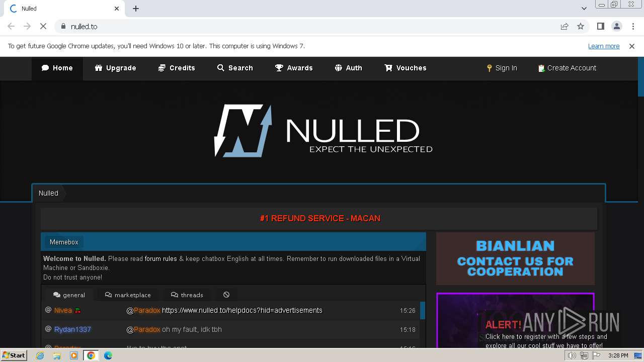Viewport: 644px width, 362px height.
Task: Open a new browser tab
Action: pos(136,9)
